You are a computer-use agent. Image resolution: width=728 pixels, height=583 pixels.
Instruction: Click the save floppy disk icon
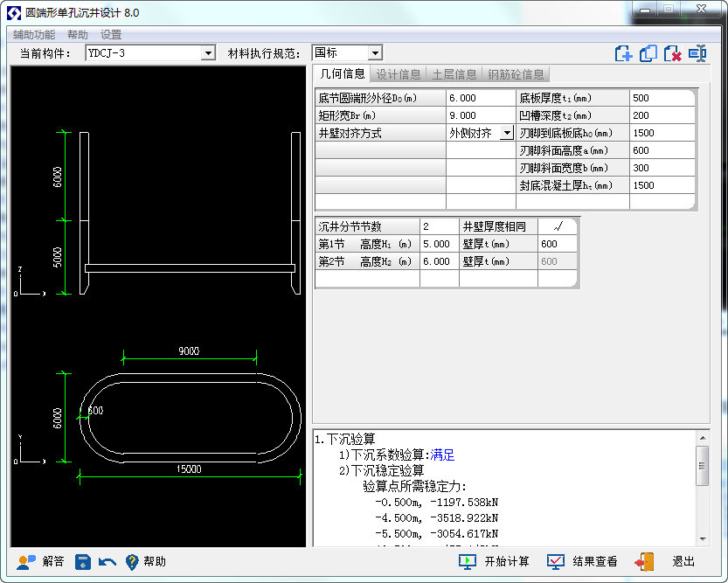tap(83, 562)
